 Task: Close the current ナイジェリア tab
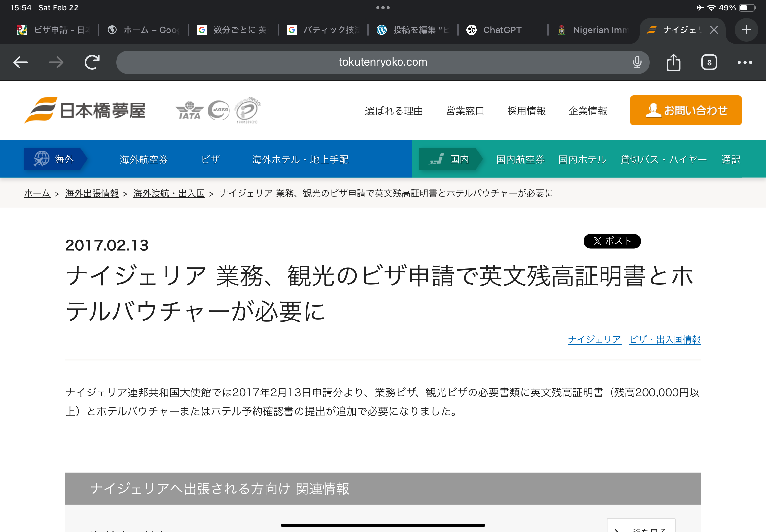pyautogui.click(x=714, y=30)
